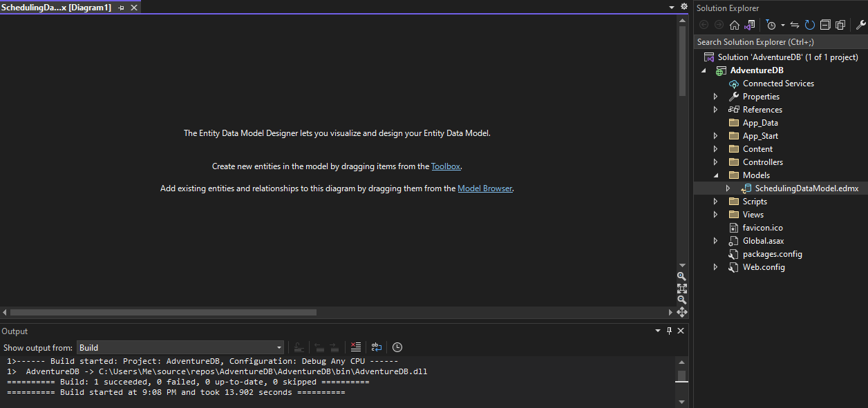Open the Toolbox via the designer link
Image resolution: width=868 pixels, height=408 pixels.
[445, 166]
